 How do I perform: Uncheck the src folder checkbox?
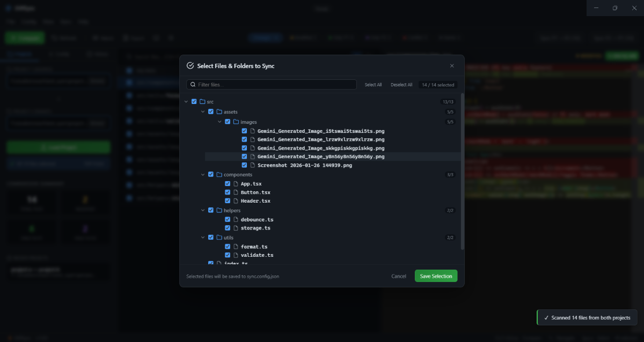point(194,101)
